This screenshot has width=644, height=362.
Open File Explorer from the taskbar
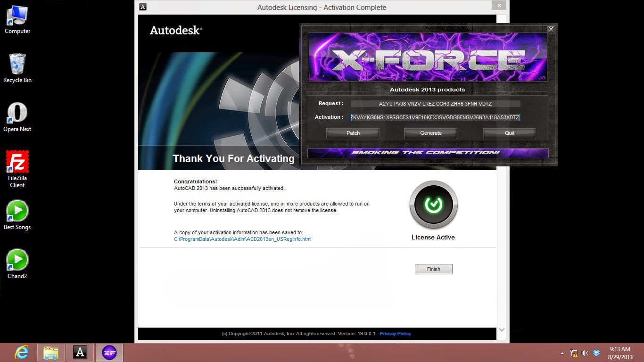click(51, 352)
